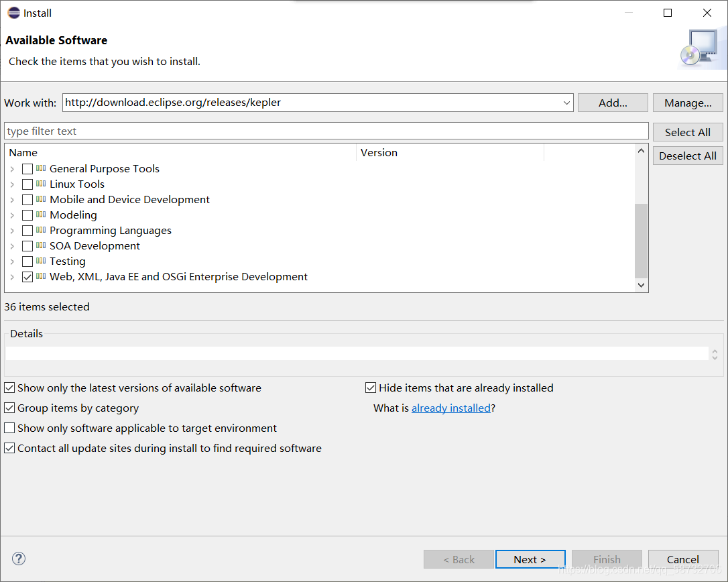Expand the General Purpose Tools node
The image size is (728, 582).
pos(12,169)
